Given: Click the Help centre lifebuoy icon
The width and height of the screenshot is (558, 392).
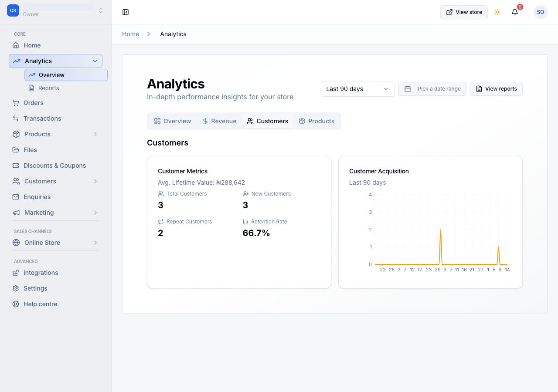Looking at the screenshot, I should coord(16,304).
